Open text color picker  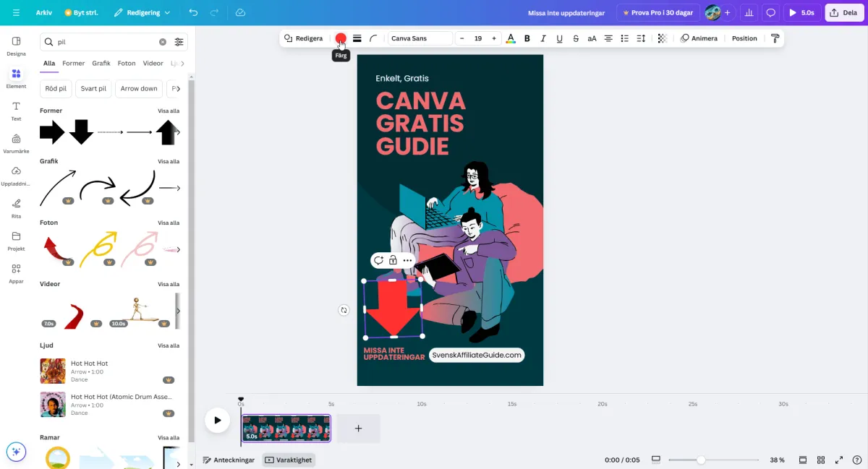[x=511, y=38]
